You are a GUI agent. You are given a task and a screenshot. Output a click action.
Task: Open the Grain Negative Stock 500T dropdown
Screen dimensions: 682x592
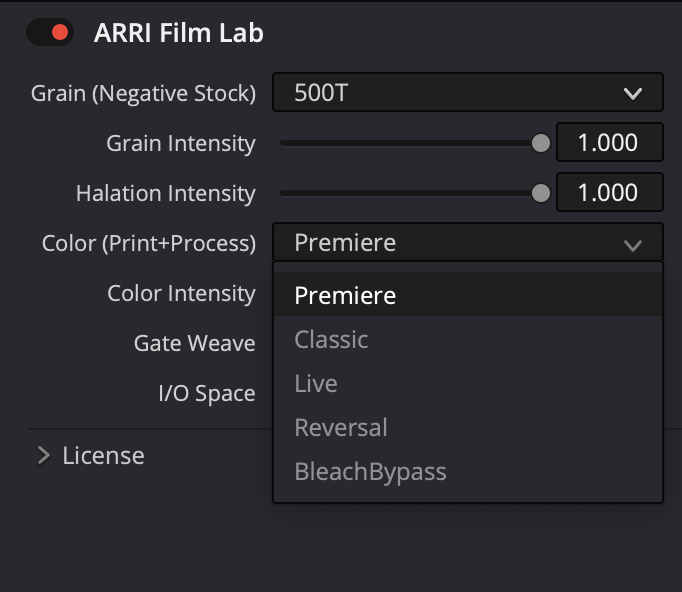(x=467, y=93)
